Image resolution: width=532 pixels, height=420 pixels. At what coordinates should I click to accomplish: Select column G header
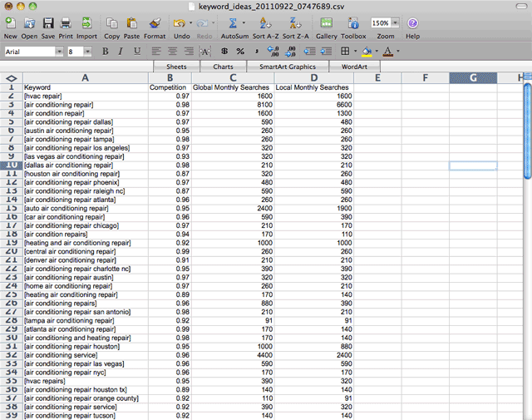(x=473, y=77)
